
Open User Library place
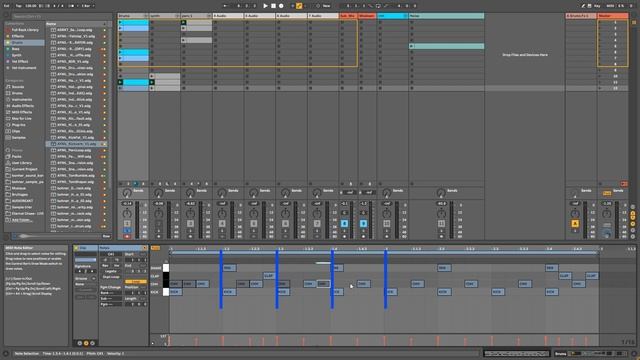click(x=22, y=163)
